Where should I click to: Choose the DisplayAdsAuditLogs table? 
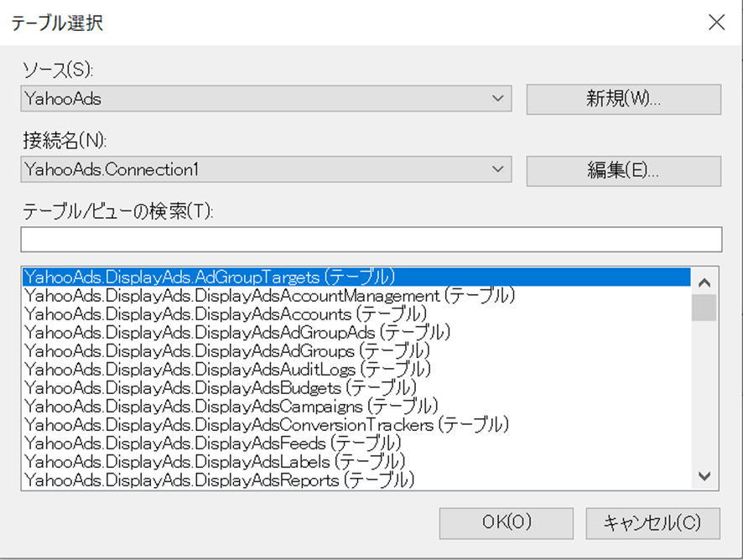228,369
